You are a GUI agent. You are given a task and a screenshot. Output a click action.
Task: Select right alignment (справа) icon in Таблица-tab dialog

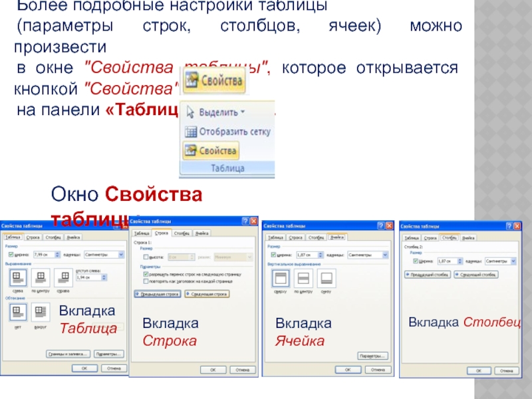[63, 277]
